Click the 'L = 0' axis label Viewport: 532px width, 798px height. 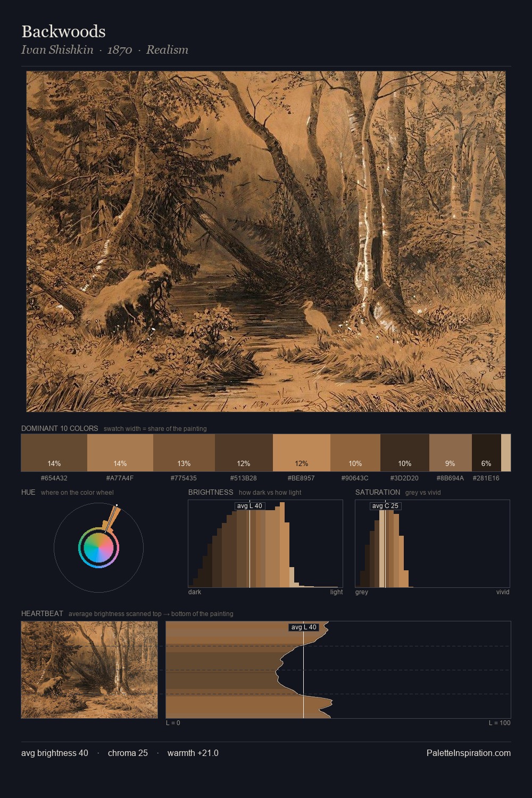(x=173, y=723)
